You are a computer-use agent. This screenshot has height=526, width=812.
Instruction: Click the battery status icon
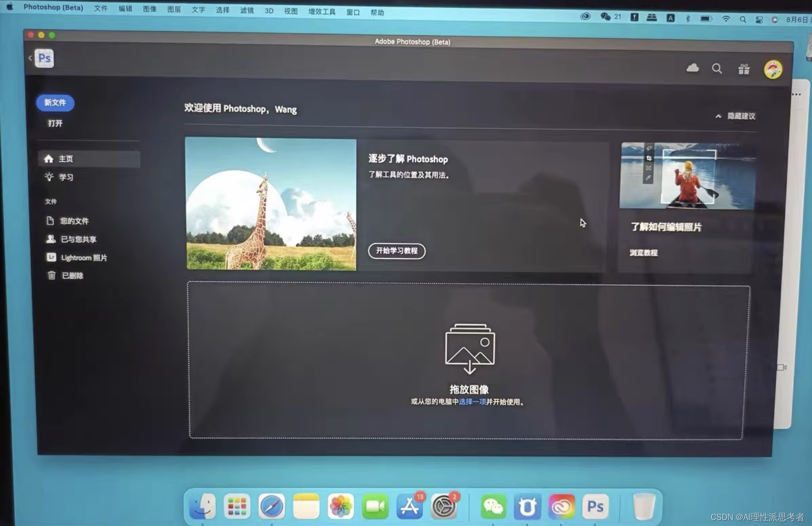(706, 19)
